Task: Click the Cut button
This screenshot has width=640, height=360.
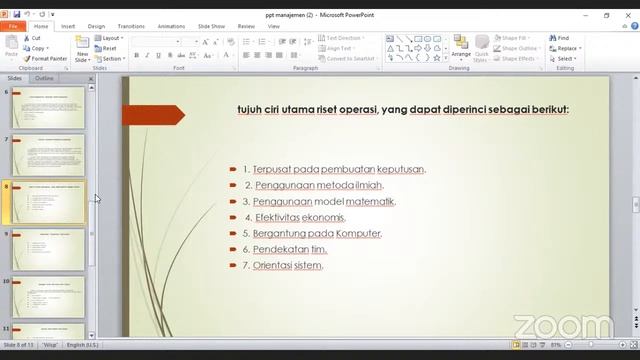Action: pyautogui.click(x=32, y=38)
